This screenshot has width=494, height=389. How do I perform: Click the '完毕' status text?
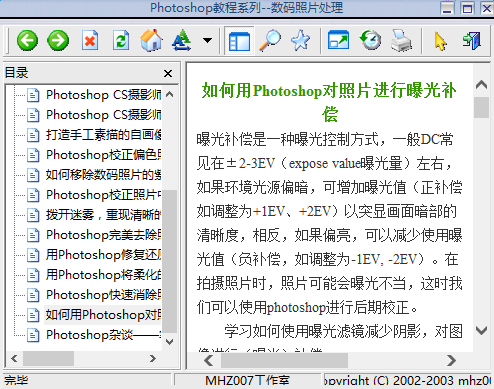[16, 381]
